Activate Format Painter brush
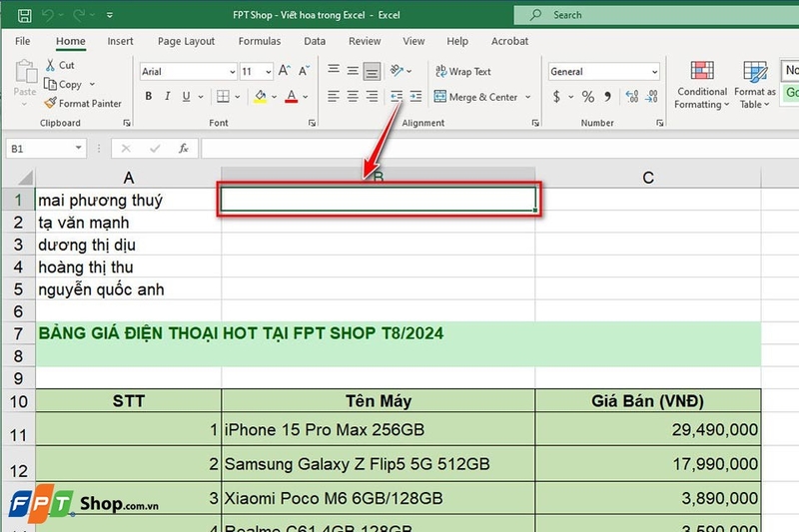The height and width of the screenshot is (532, 799). 83,104
